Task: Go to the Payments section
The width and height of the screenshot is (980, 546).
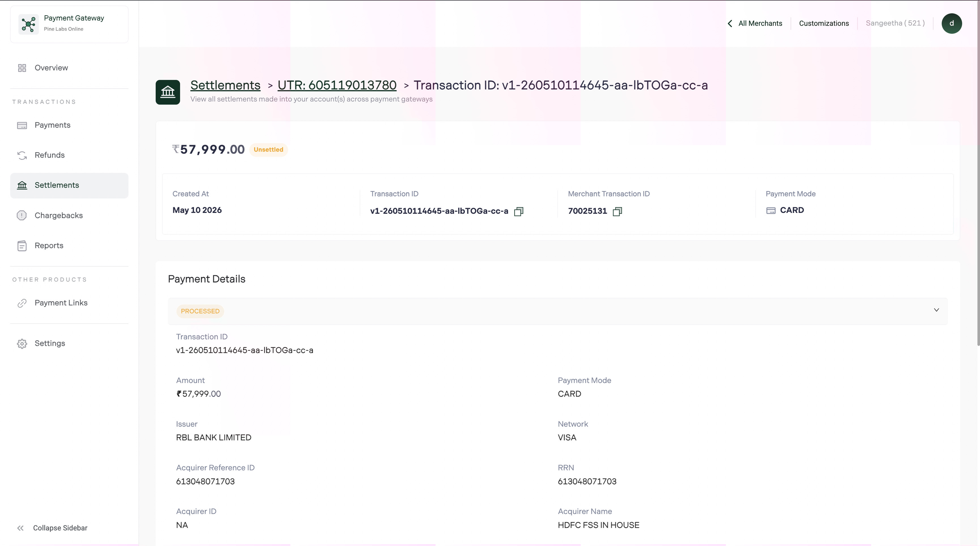Action: coord(69,126)
